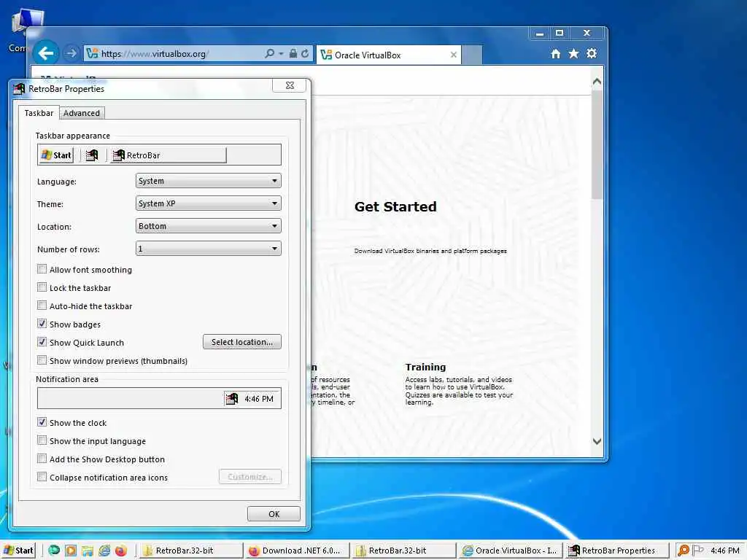Open the green globe quick launch icon
Image resolution: width=747 pixels, height=560 pixels.
tap(54, 551)
